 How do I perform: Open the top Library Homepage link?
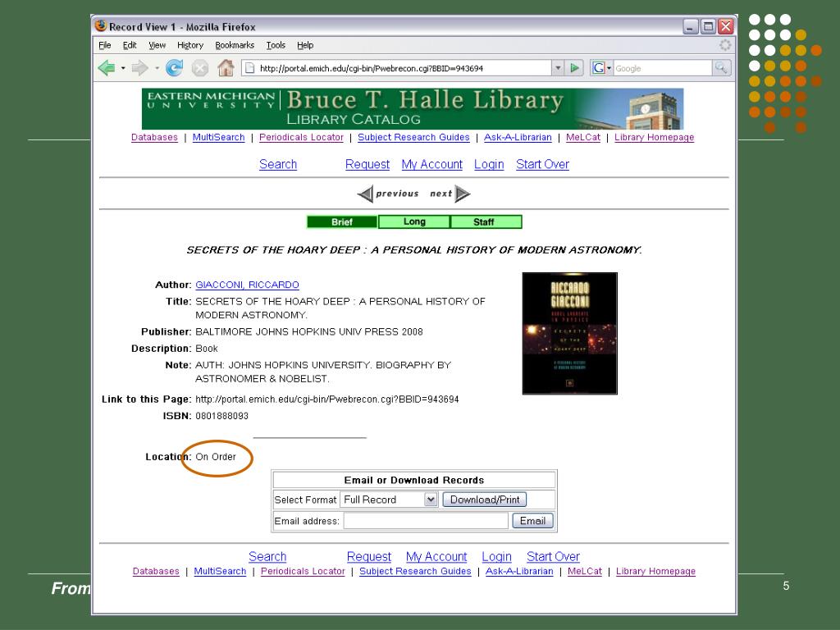(654, 137)
